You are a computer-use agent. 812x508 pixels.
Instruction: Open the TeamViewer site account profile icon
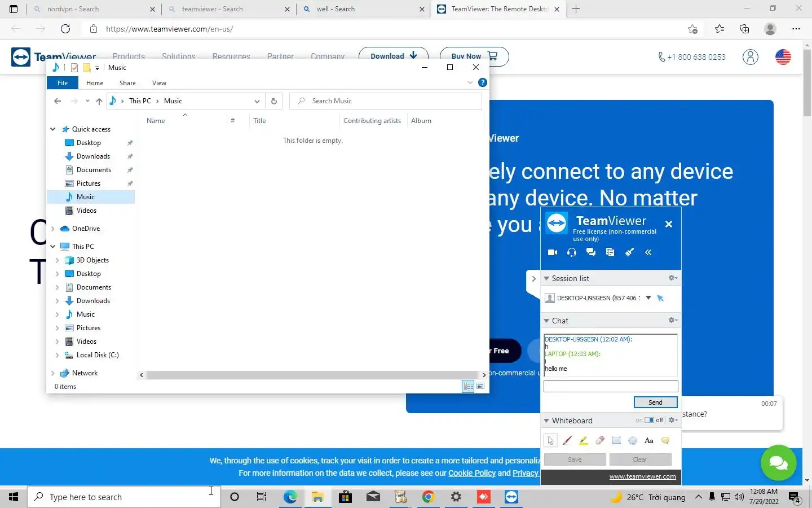pyautogui.click(x=751, y=56)
